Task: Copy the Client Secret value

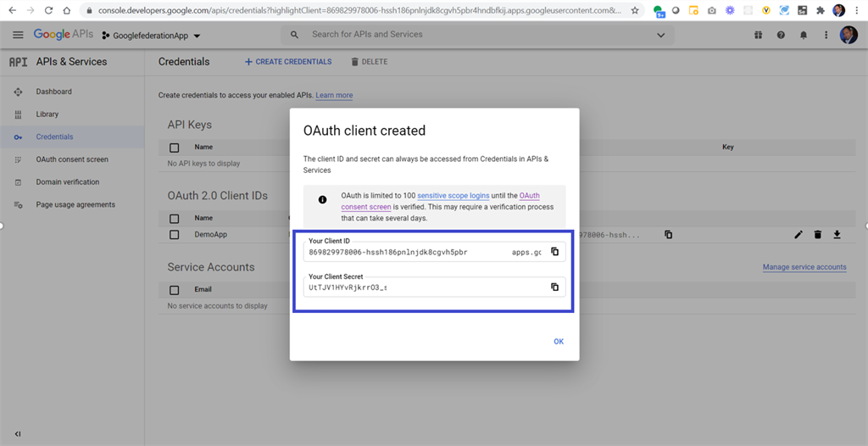Action: tap(554, 287)
